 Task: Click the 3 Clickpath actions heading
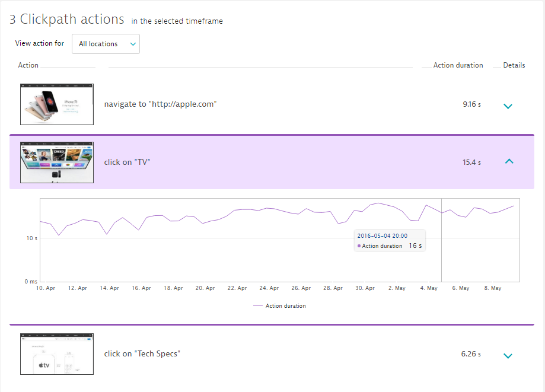67,19
